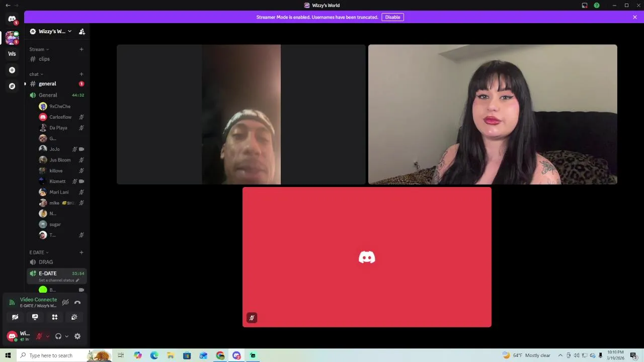Select user mike in voice list

click(61, 203)
